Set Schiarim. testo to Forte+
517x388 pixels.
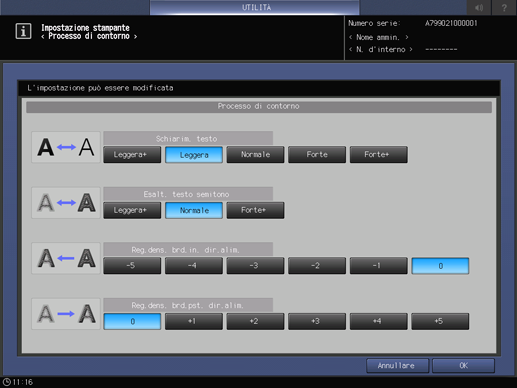pyautogui.click(x=379, y=155)
